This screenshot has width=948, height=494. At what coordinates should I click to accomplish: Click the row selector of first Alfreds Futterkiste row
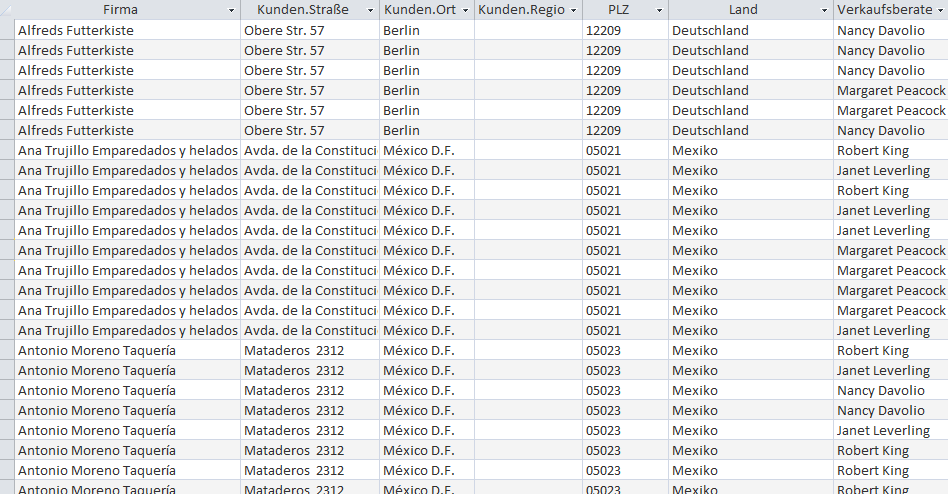(7, 30)
